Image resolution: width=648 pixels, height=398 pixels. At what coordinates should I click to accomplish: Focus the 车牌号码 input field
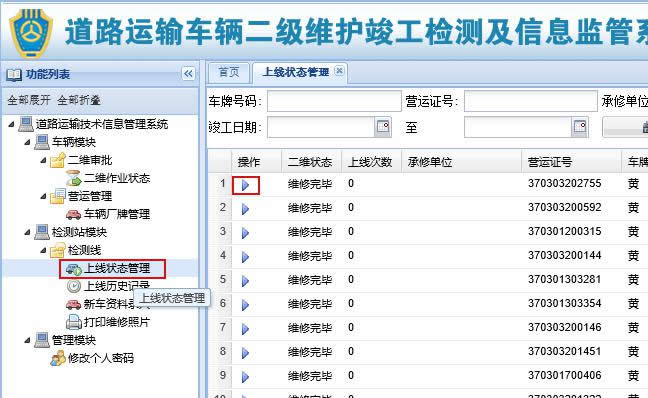coord(334,101)
